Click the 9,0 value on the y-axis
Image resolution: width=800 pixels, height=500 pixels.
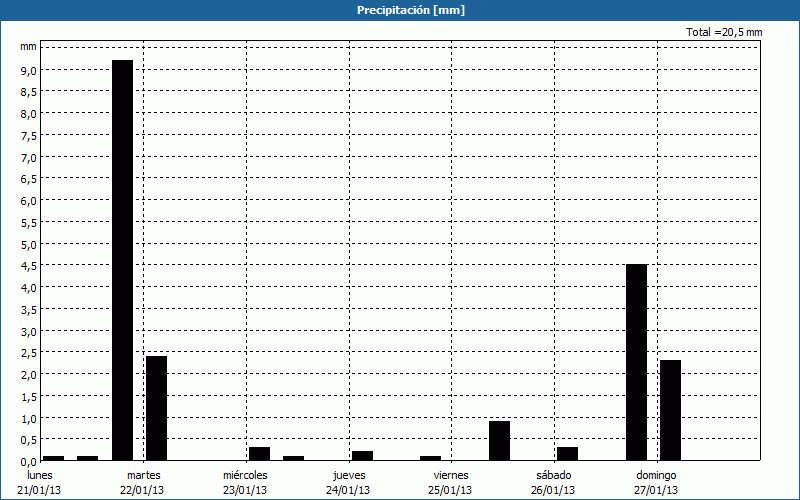point(29,70)
